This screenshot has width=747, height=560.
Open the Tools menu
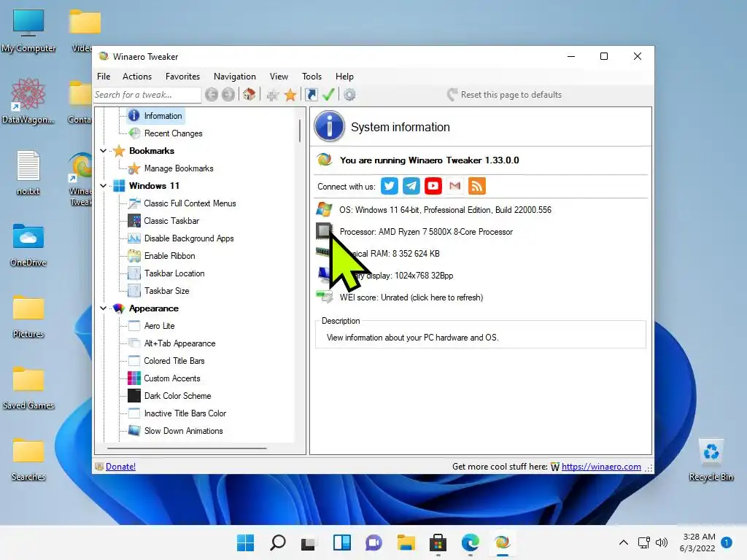pos(311,76)
